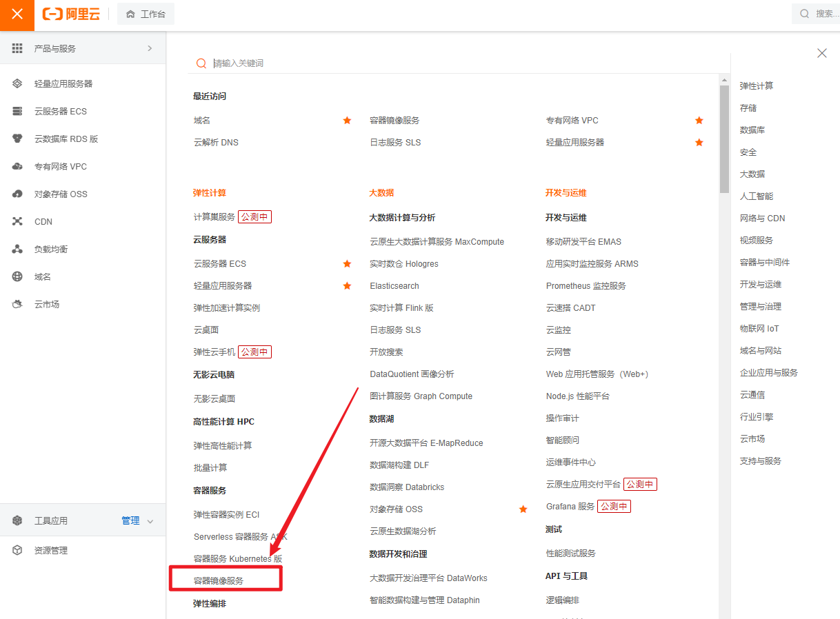
Task: Click the 云服务器 ECS icon in the sidebar
Action: [18, 111]
